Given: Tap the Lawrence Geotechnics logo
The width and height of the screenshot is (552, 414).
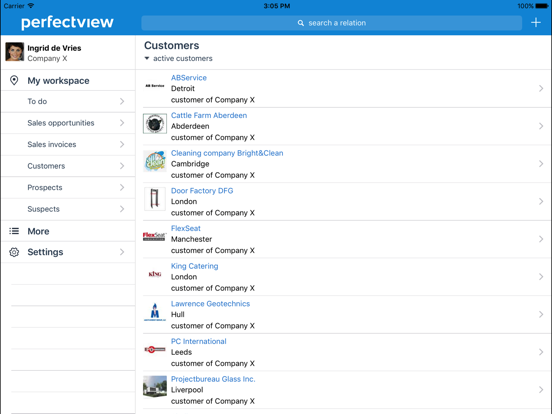Looking at the screenshot, I should (155, 312).
